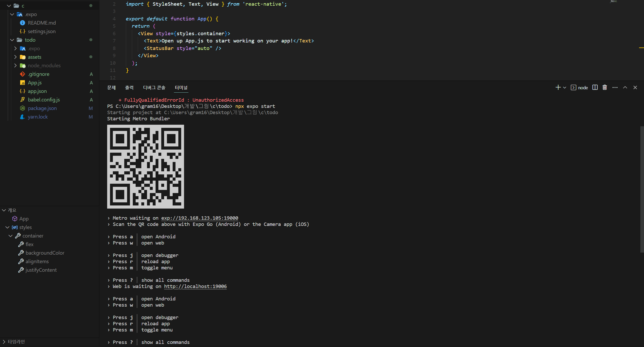The image size is (644, 347).
Task: Click the .gitignore git icon
Action: [23, 74]
